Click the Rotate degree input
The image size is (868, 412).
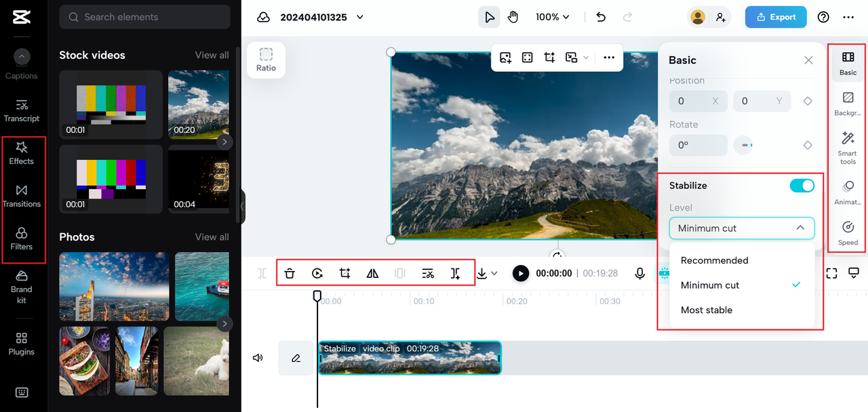pos(698,145)
